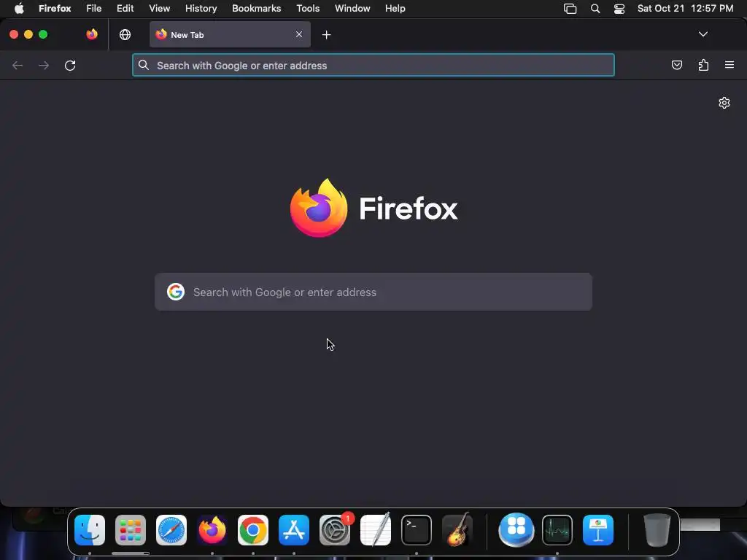Open App Store from the Dock
Screen dimensions: 747x560
pyautogui.click(x=294, y=530)
